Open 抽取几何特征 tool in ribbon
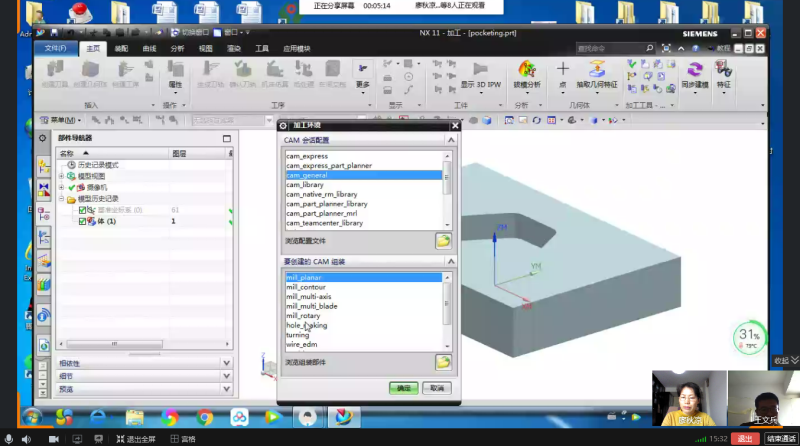Image resolution: width=800 pixels, height=446 pixels. click(x=597, y=75)
